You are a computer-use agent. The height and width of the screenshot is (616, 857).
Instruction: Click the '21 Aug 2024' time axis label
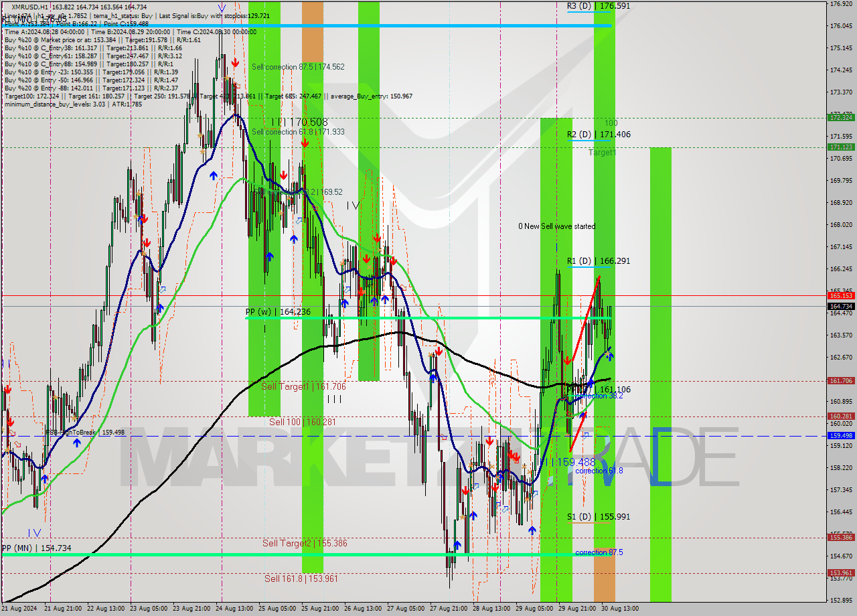pyautogui.click(x=19, y=609)
